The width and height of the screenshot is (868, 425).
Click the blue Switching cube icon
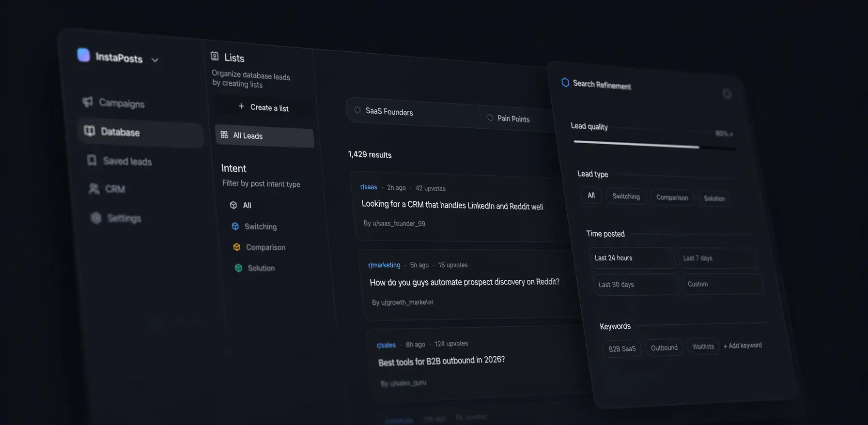(235, 226)
